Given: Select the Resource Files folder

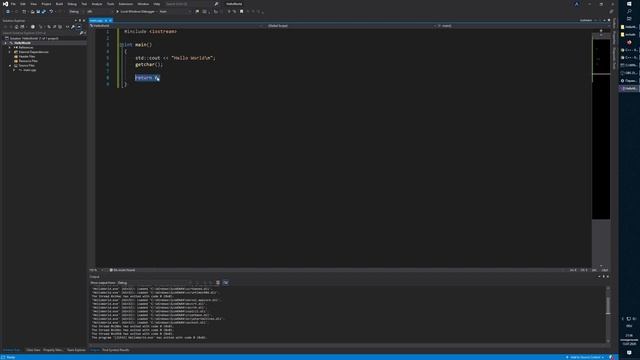Looking at the screenshot, I should (28, 61).
